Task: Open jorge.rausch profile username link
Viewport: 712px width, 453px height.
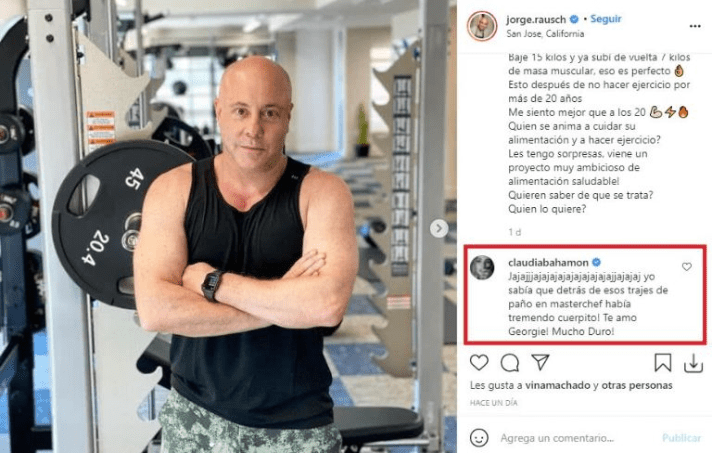Action: pyautogui.click(x=536, y=20)
